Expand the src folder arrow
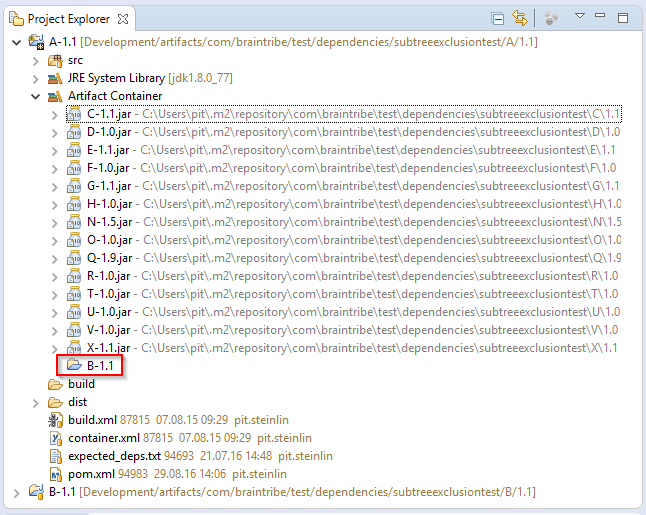The image size is (646, 515). (37, 61)
